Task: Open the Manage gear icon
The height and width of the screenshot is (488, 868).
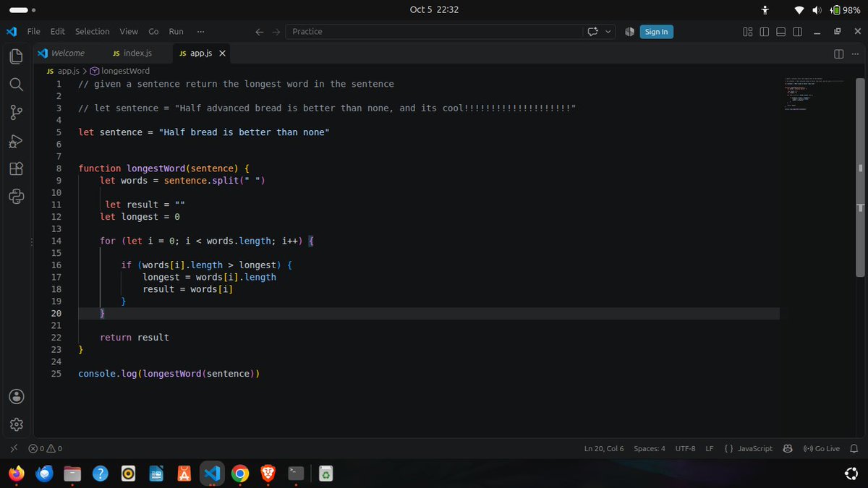Action: pyautogui.click(x=16, y=424)
